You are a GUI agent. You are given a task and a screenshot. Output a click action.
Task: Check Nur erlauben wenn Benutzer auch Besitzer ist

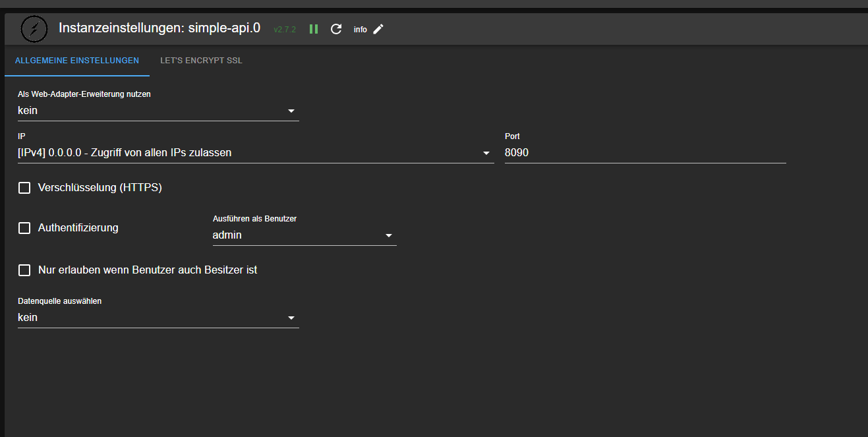click(x=24, y=270)
